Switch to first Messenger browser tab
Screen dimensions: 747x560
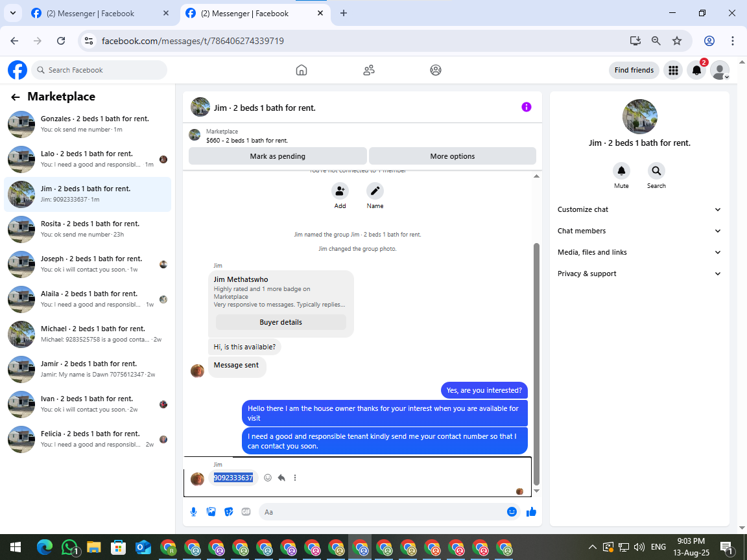point(100,14)
